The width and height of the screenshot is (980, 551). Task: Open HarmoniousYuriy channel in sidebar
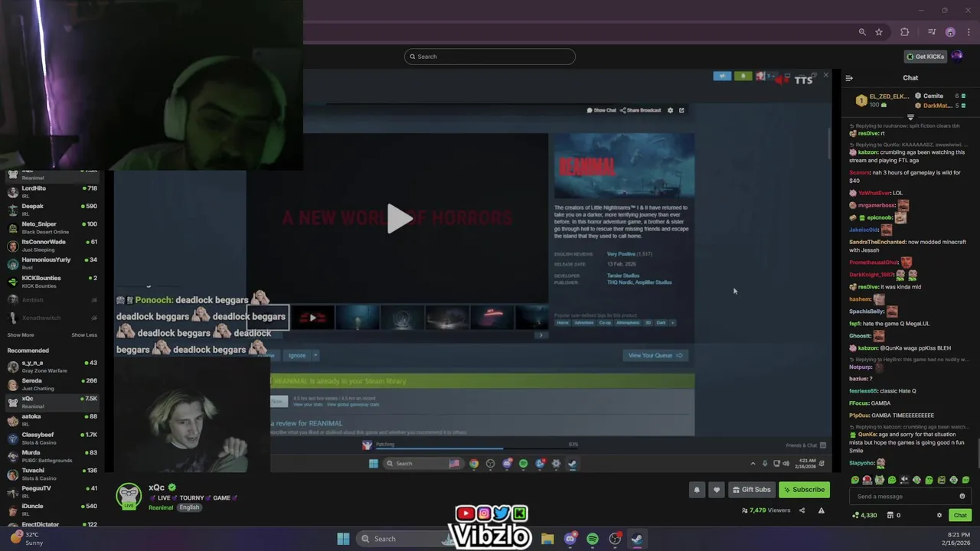click(52, 263)
